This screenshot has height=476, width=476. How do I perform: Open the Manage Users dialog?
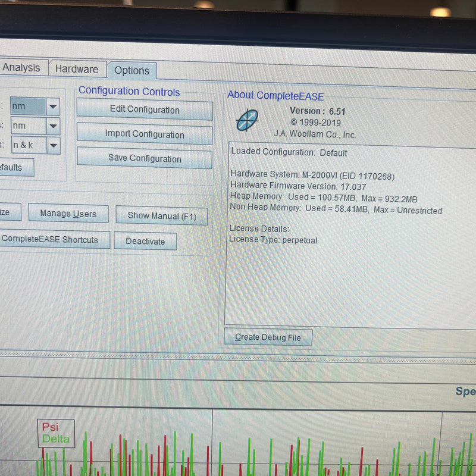coord(68,214)
